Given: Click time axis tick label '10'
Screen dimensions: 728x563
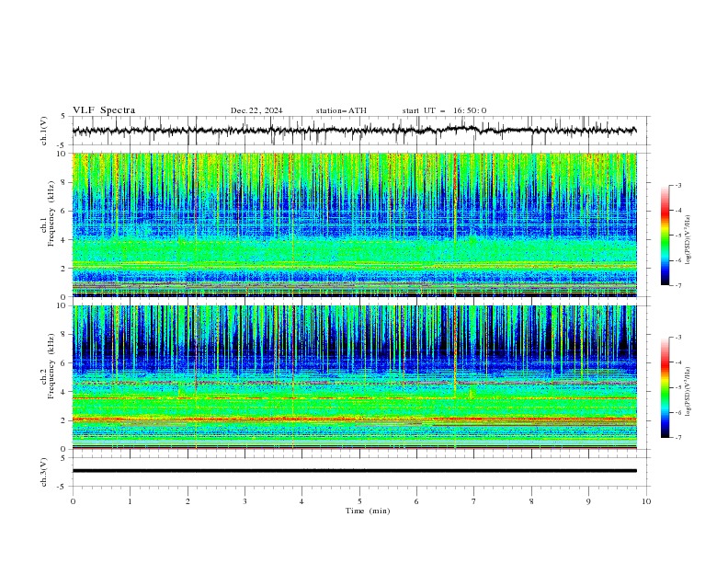Looking at the screenshot, I should click(646, 501).
